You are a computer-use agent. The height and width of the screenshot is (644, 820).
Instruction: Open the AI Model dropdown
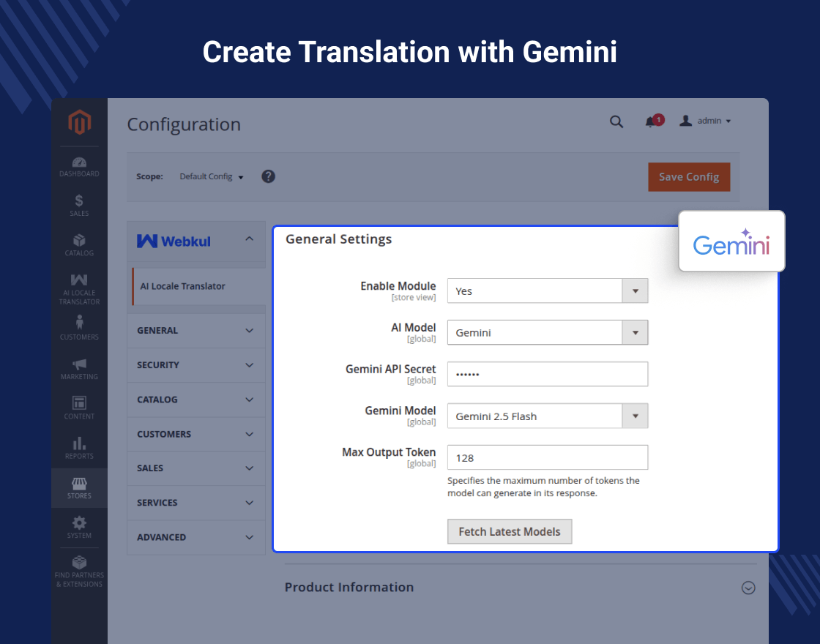click(547, 332)
